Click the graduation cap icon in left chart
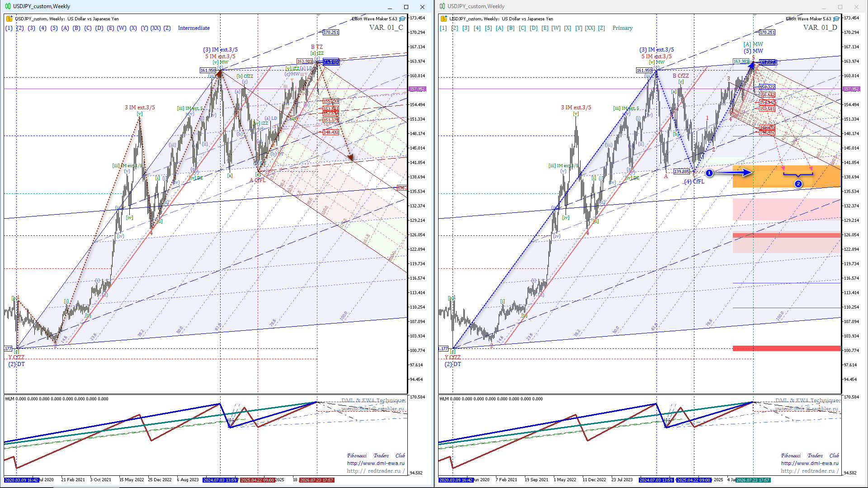Screen dimensions: 868x488 (x=402, y=19)
